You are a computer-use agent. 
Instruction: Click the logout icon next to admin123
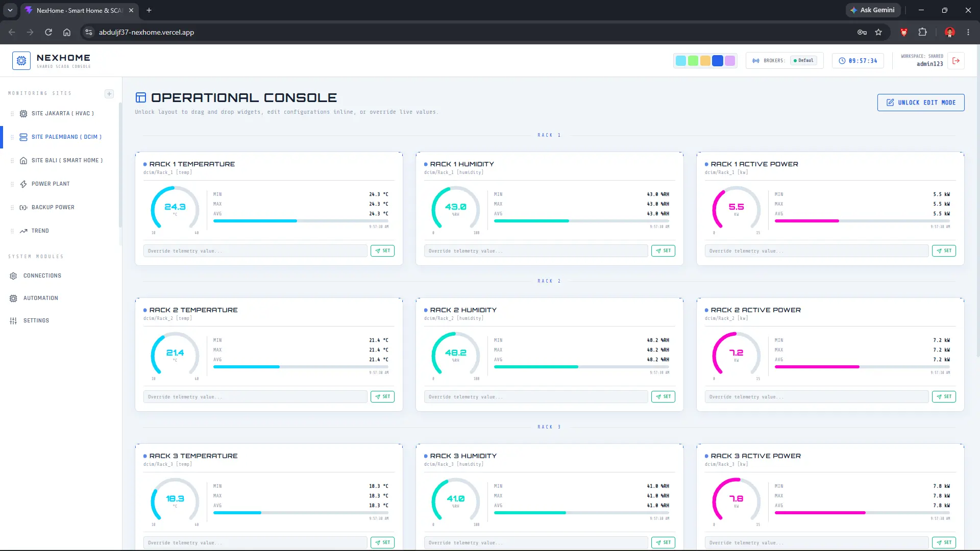[x=956, y=61]
